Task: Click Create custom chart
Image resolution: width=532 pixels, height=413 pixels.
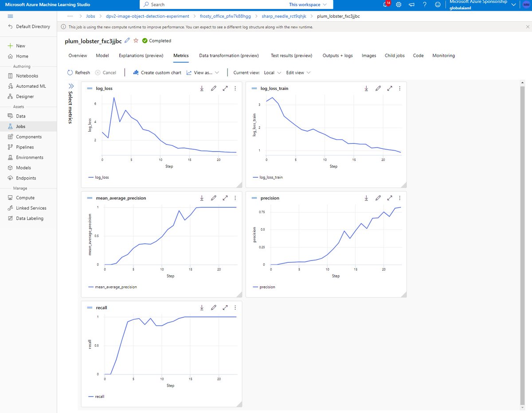Action: 157,72
